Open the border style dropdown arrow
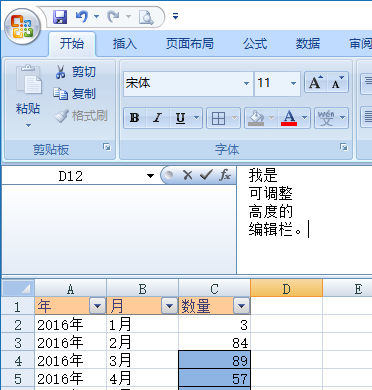This screenshot has height=390, width=372. [x=235, y=118]
